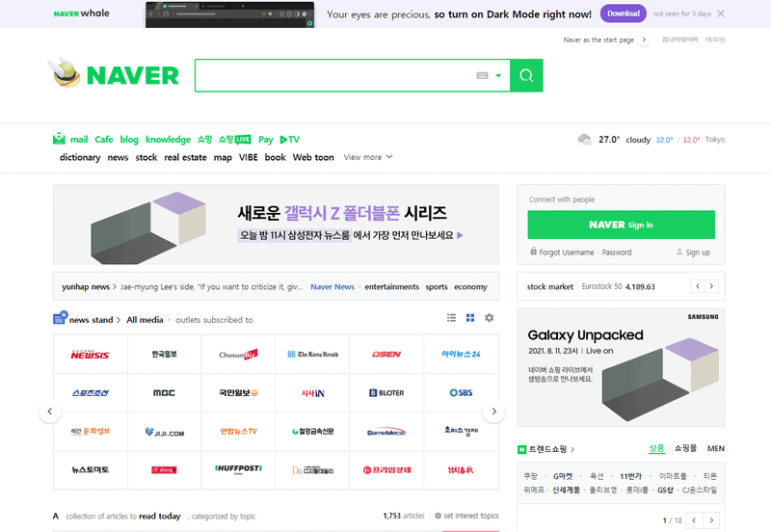Open the stock link in the menu

click(146, 157)
